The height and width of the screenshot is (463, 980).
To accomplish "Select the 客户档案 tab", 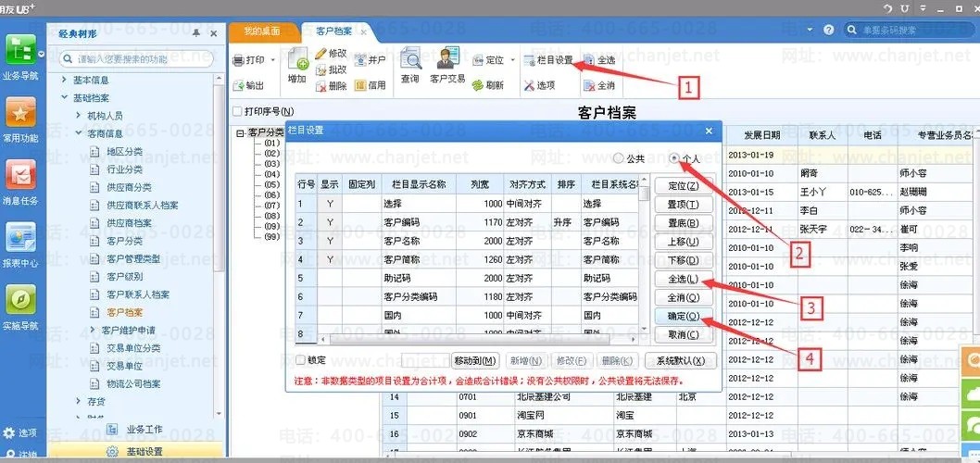I will [332, 31].
